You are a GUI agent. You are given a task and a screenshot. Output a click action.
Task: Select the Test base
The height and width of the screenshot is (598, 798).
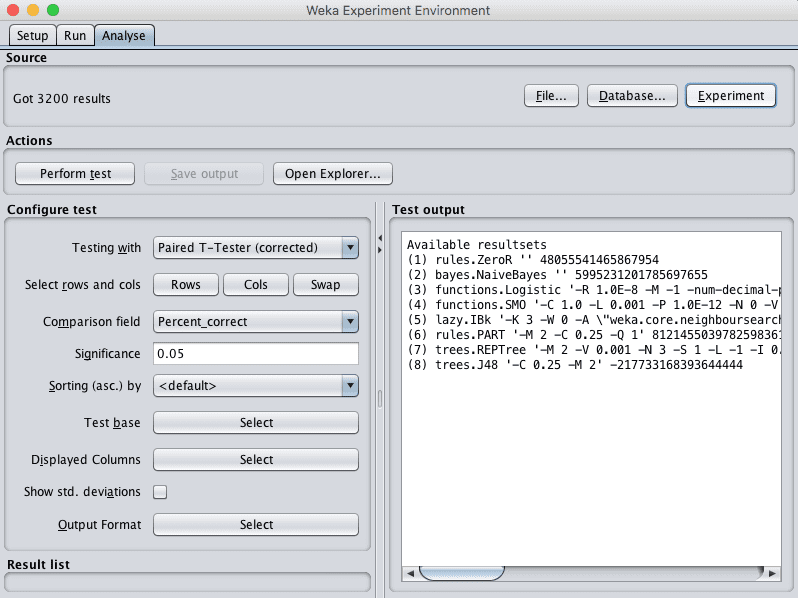pyautogui.click(x=256, y=422)
